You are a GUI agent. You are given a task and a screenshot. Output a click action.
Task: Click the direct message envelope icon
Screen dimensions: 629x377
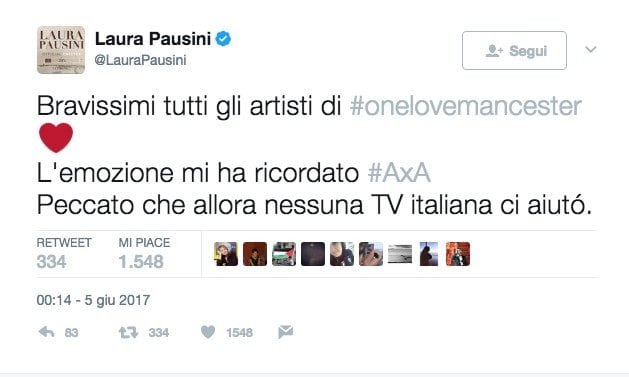[286, 332]
